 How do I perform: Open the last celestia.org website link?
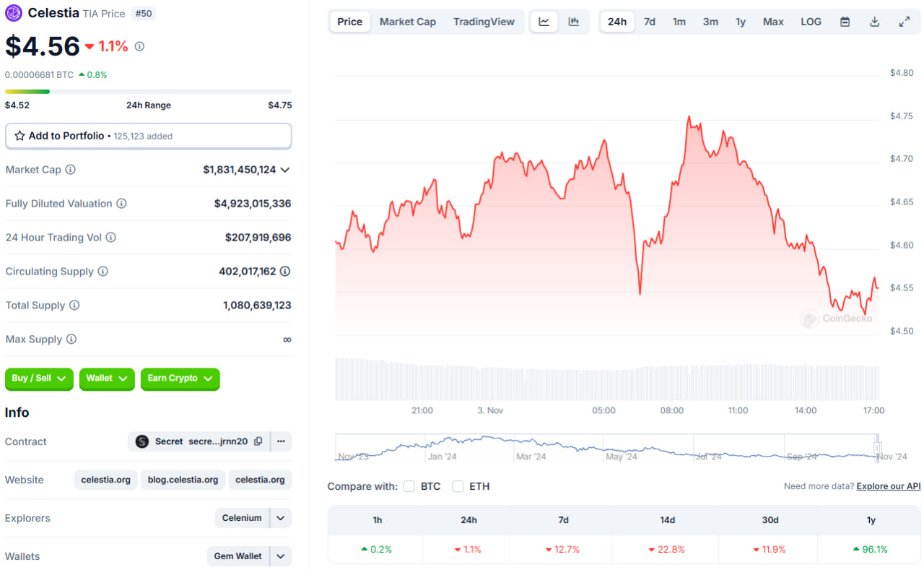[x=260, y=480]
